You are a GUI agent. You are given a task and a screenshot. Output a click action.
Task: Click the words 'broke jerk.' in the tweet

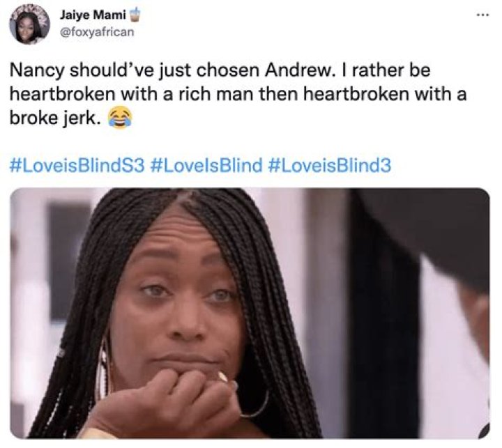(54, 118)
